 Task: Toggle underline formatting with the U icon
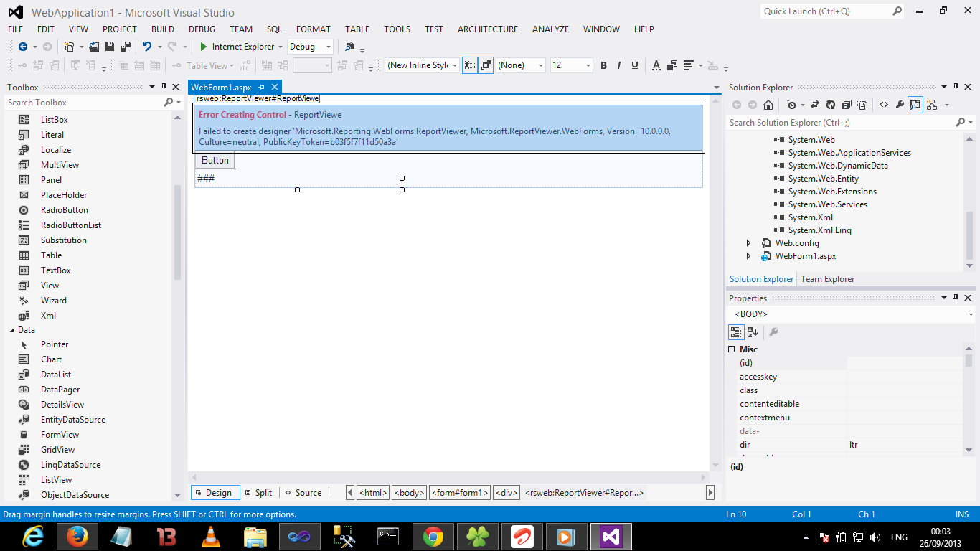[x=635, y=65]
